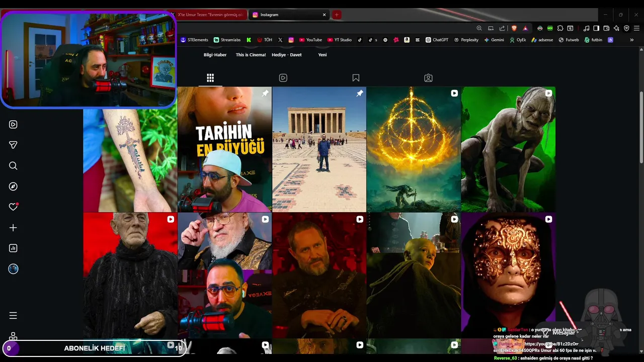Screen dimensions: 644x362
Task: Open the Elden Ring golden tree reel
Action: click(x=414, y=149)
